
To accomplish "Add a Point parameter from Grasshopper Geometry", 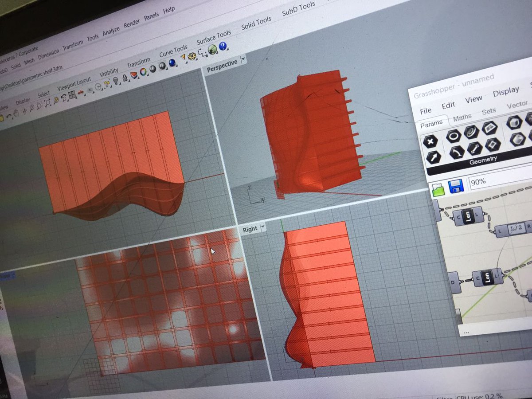I will point(430,141).
